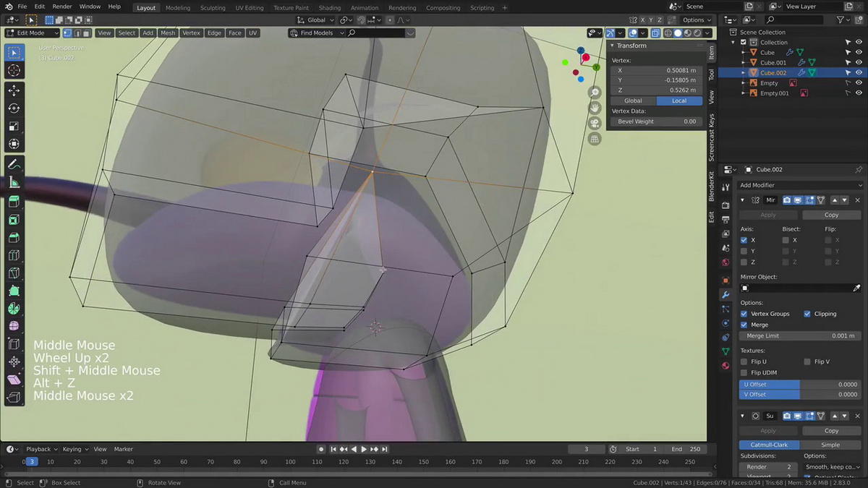868x488 pixels.
Task: Activate the Rotate tool
Action: [x=14, y=108]
